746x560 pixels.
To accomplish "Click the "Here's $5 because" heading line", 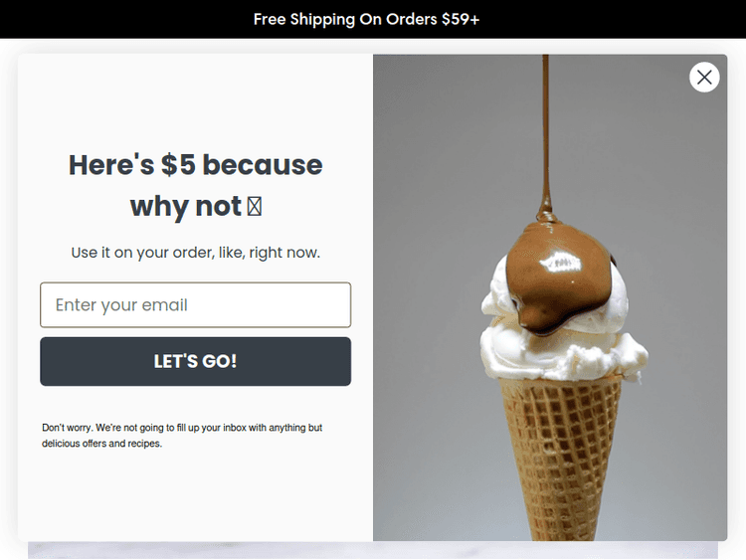I will (196, 165).
